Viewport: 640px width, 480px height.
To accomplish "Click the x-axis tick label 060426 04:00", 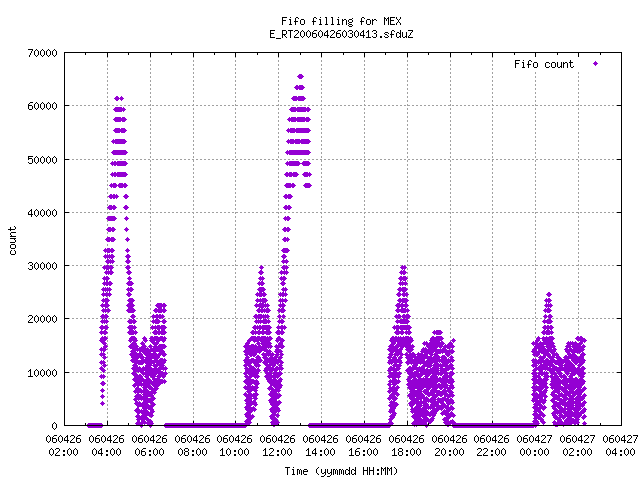I will pos(106,446).
